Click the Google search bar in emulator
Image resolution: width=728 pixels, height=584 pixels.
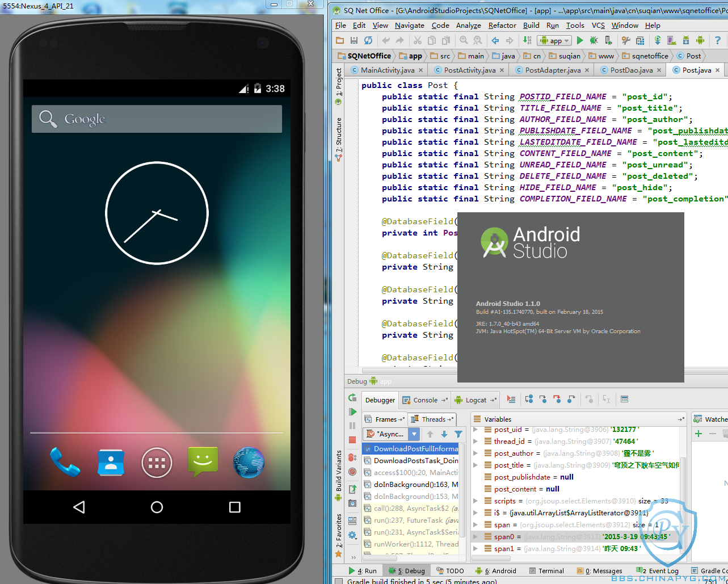click(x=157, y=119)
